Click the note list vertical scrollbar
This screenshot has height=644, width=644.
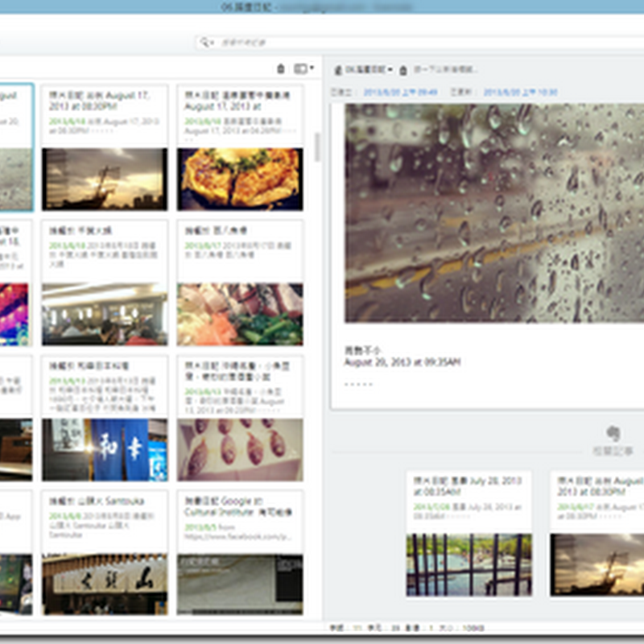[317, 147]
